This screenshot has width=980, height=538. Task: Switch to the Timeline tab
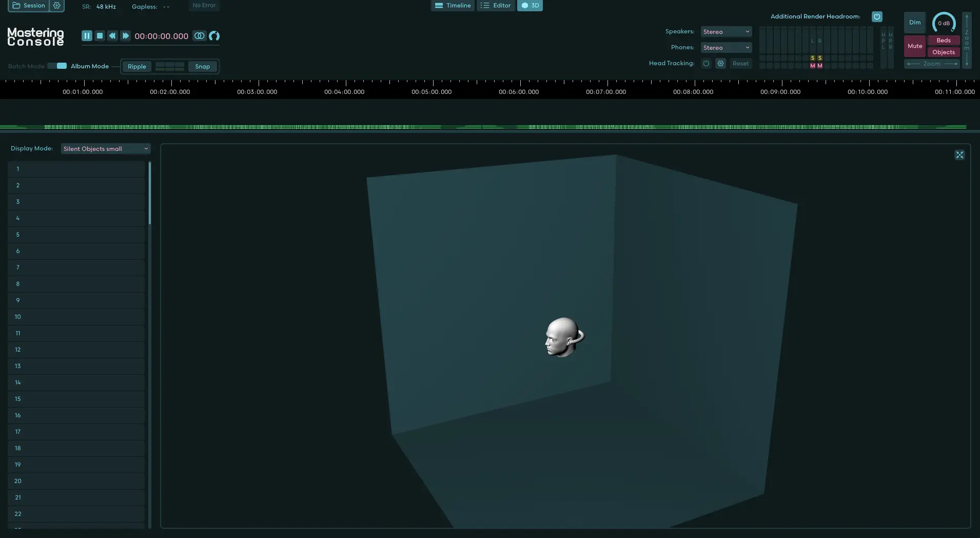(x=453, y=6)
